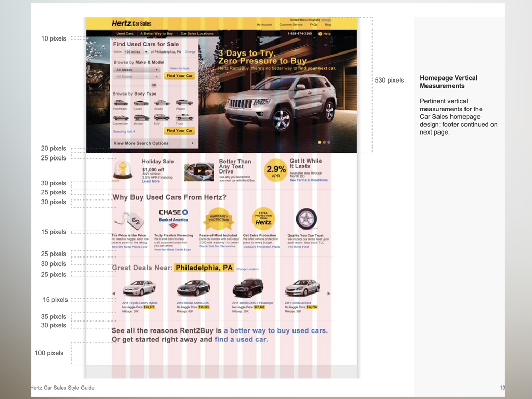Screen dimensions: 532x399
Task: Switch to the second hero carousel dot
Action: pyautogui.click(x=324, y=142)
